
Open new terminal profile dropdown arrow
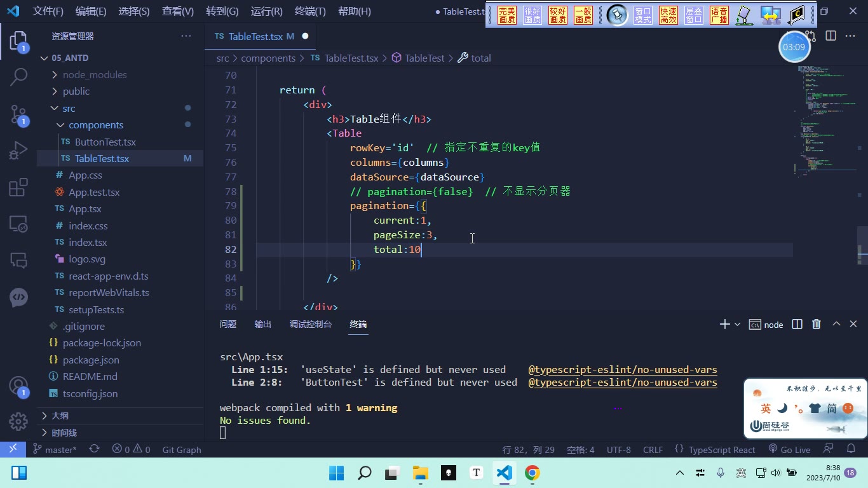point(737,324)
